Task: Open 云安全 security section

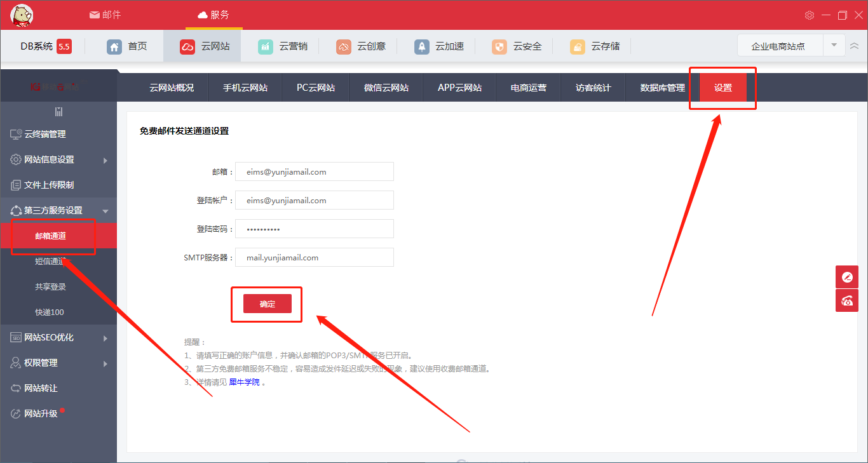Action: [x=517, y=46]
